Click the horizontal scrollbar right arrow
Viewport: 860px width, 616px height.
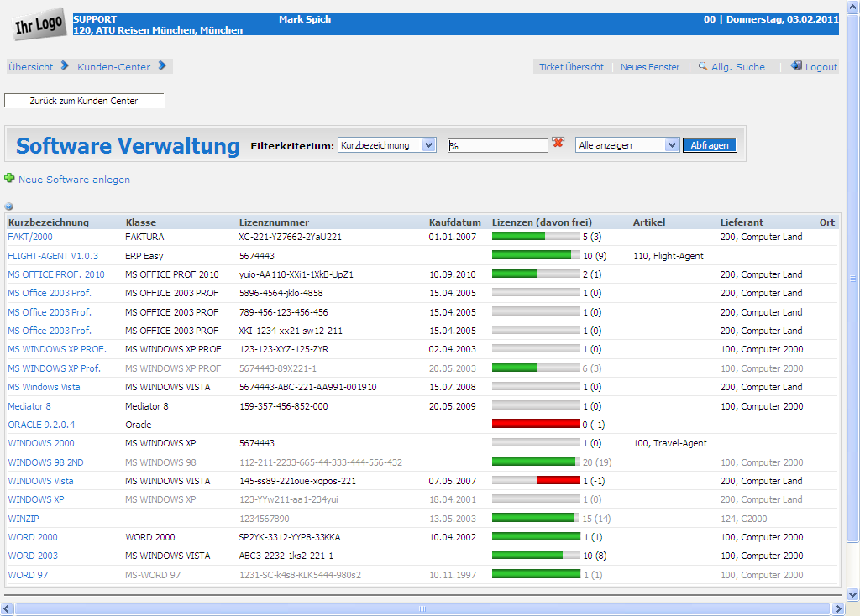pos(838,609)
